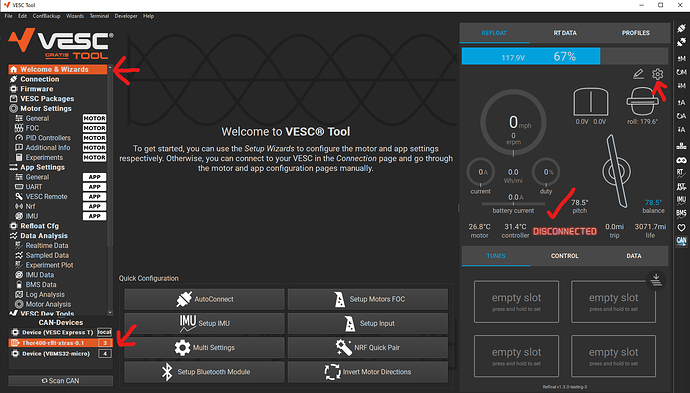The width and height of the screenshot is (690, 393).
Task: Click the AutoConnect plug icon button
Action: point(204,299)
